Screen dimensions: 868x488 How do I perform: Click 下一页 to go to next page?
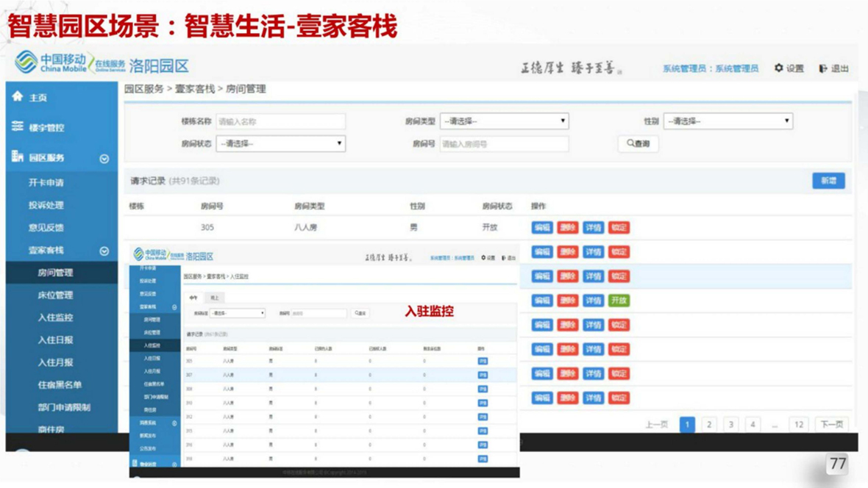coord(831,425)
